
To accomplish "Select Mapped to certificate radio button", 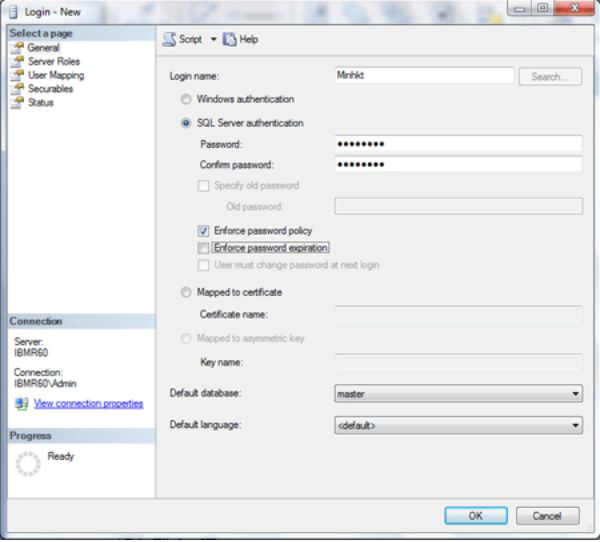I will (186, 293).
